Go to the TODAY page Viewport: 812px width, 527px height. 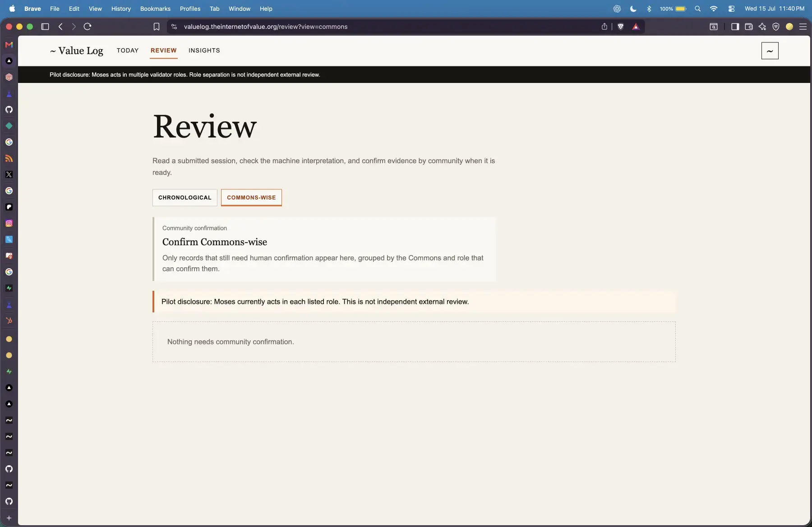tap(128, 50)
